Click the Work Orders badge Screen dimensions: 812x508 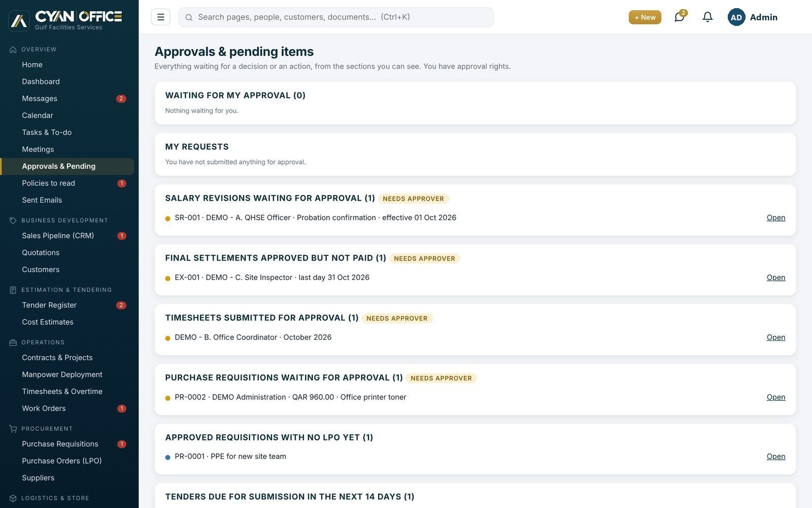tap(121, 408)
